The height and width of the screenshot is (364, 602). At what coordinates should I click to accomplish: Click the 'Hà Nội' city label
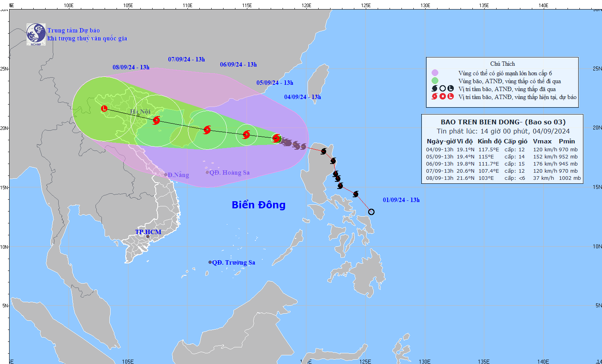(x=140, y=112)
